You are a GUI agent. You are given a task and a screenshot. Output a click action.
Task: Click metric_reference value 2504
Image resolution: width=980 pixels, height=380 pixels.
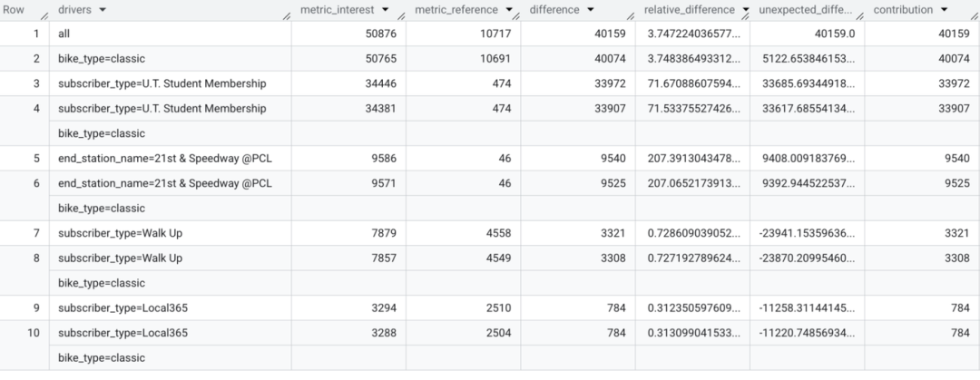tap(499, 334)
